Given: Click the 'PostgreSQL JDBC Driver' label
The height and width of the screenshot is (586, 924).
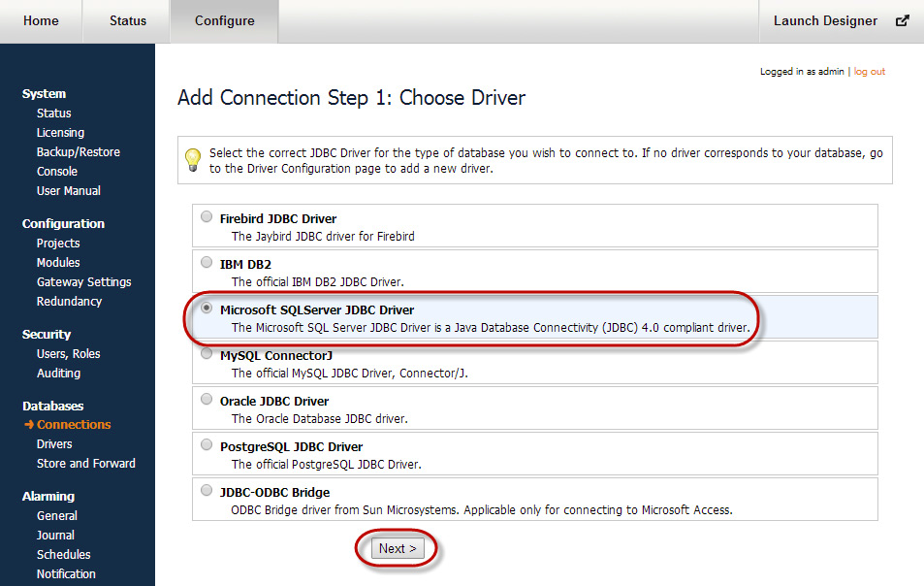Looking at the screenshot, I should point(291,447).
